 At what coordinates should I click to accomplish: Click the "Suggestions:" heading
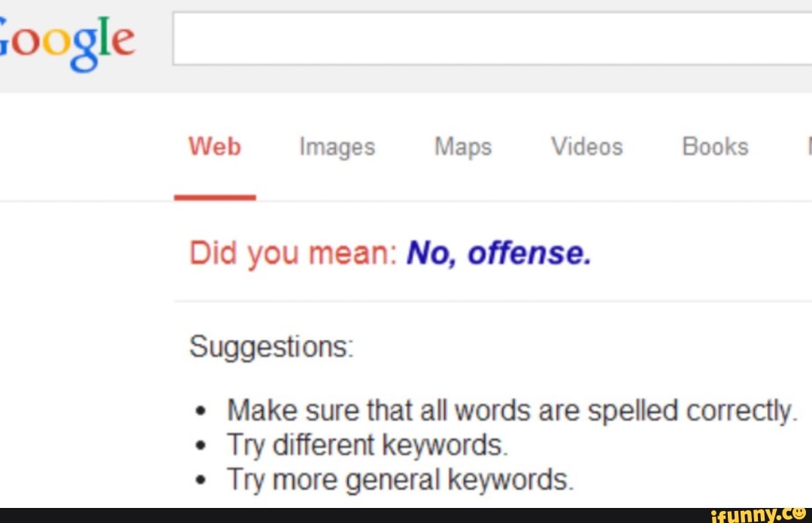point(271,348)
